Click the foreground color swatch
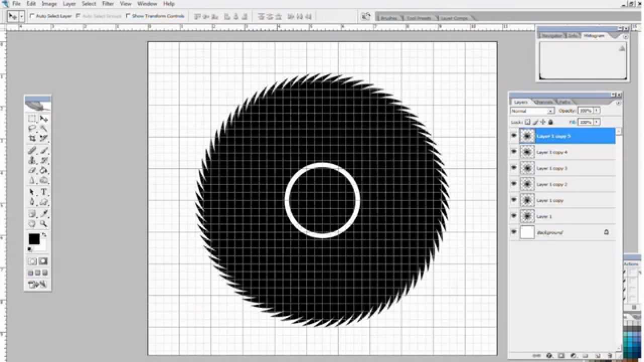 click(34, 239)
